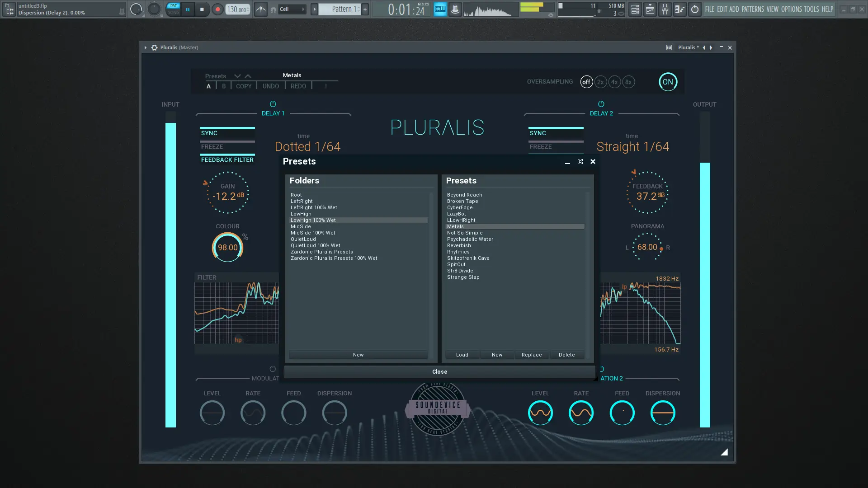Adjust the COLOUR knob at 98.00
The width and height of the screenshot is (868, 488).
click(227, 247)
